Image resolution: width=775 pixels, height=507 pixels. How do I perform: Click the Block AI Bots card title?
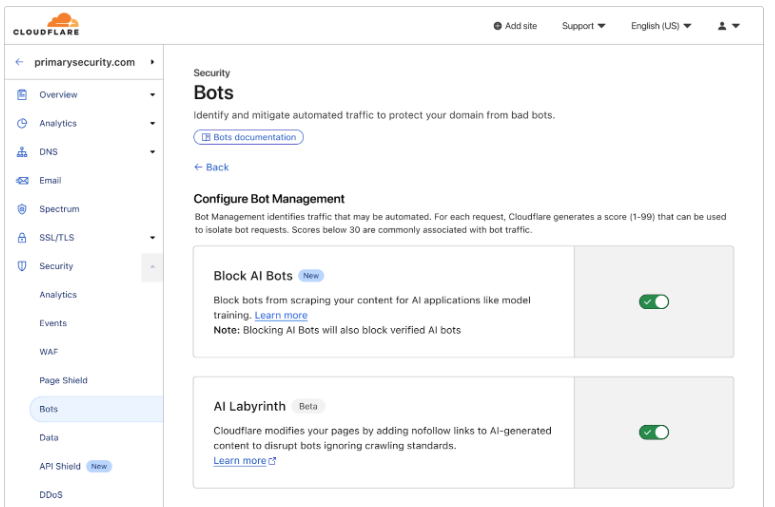click(x=253, y=276)
